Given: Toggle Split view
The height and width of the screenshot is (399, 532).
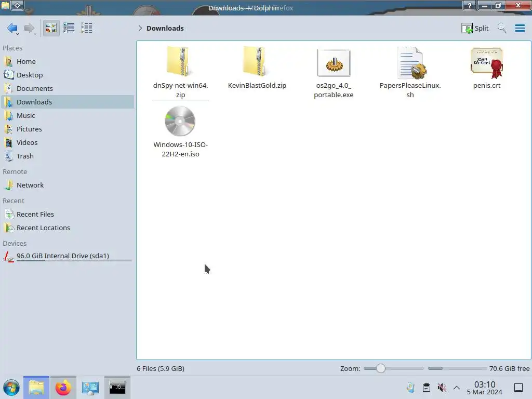Looking at the screenshot, I should (x=475, y=28).
